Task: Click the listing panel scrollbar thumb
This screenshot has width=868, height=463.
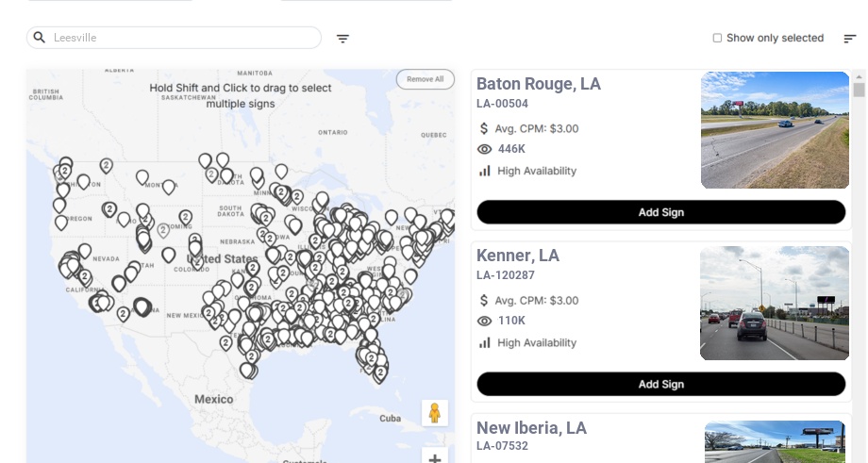Action: coord(859,90)
